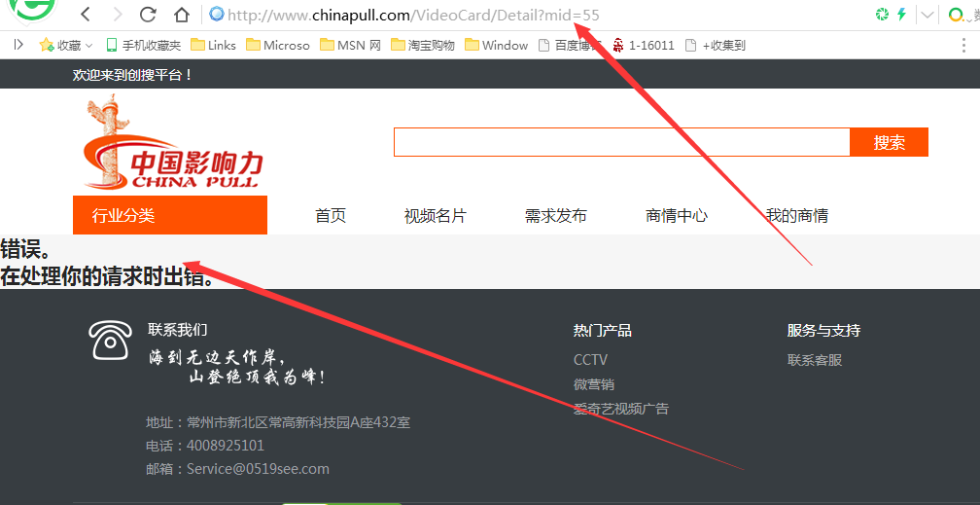Open the MSN 网 bookmark folder

pos(350,45)
